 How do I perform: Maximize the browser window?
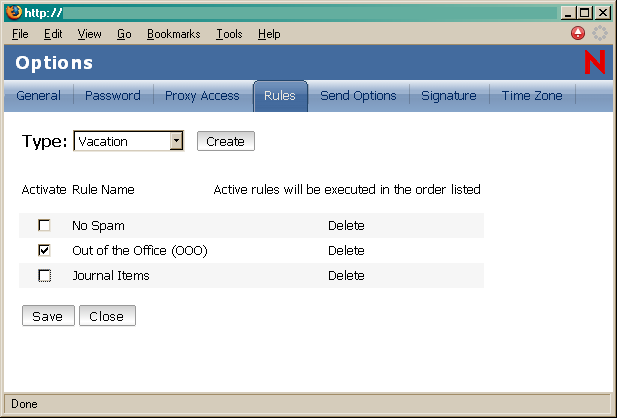point(585,13)
